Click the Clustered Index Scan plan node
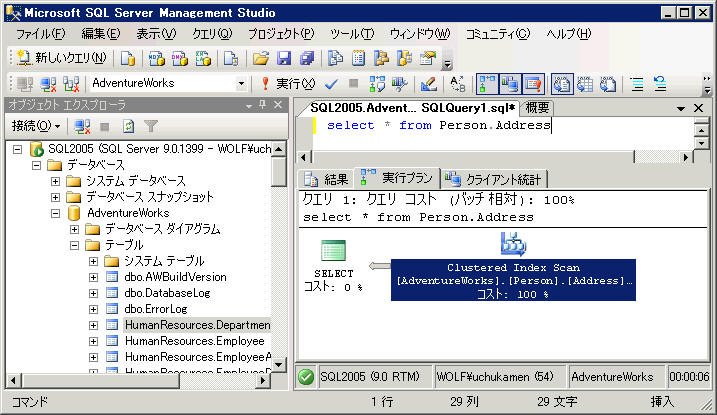 pos(513,267)
